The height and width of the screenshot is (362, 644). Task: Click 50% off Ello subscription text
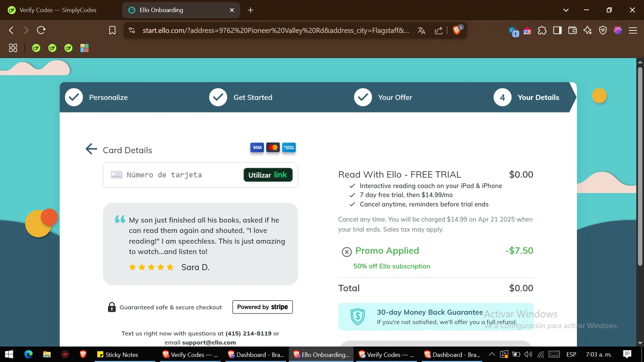coord(392,266)
